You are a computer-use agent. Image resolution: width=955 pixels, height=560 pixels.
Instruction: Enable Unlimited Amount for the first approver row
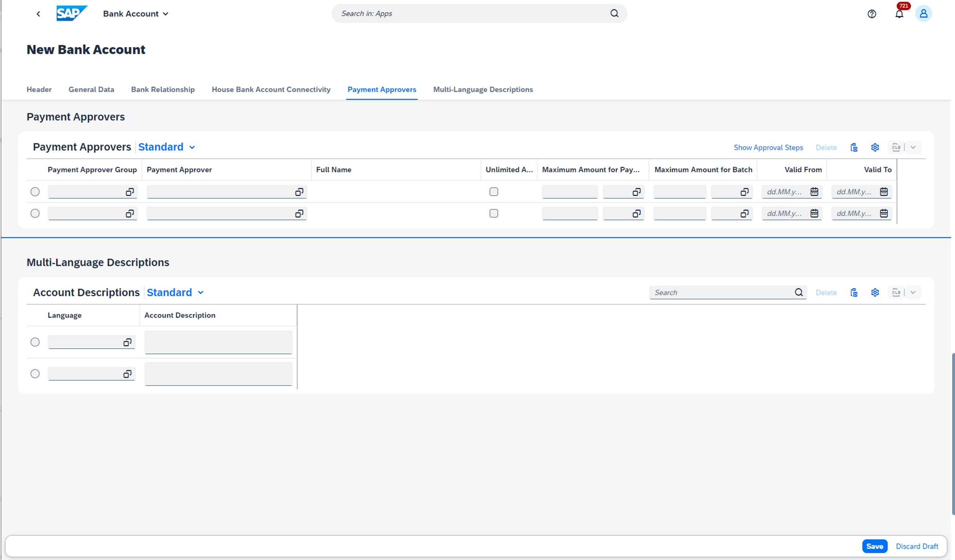(494, 191)
